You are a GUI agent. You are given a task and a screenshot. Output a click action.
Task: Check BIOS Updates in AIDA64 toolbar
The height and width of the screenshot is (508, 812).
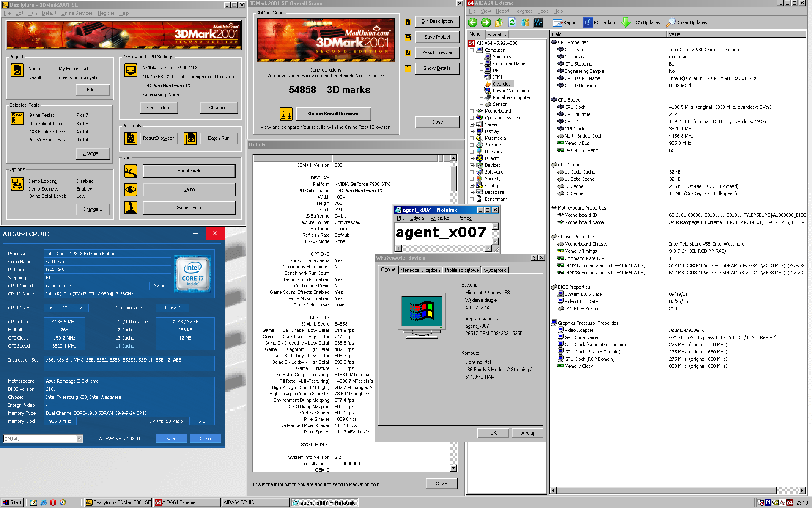coord(640,22)
